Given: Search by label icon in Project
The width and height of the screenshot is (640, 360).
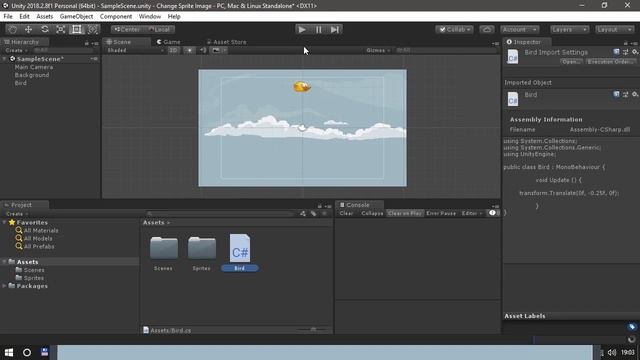Looking at the screenshot, I should point(313,214).
